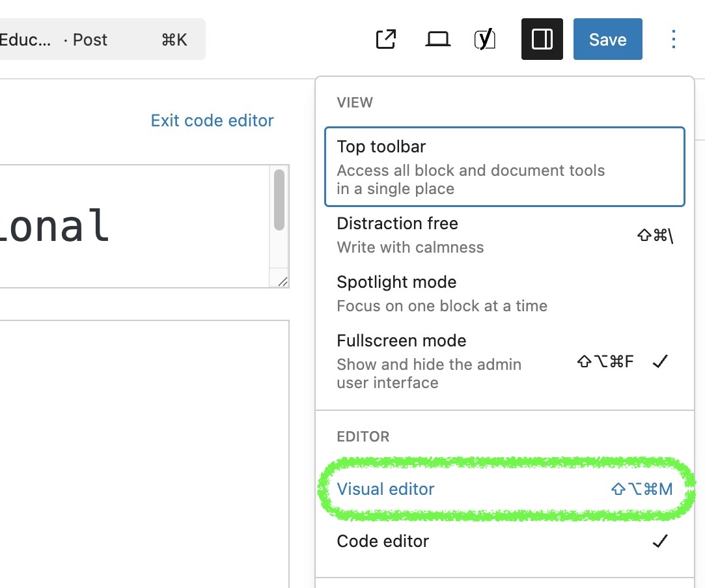Open the Yoast SEO panel icon
The image size is (705, 588).
(485, 39)
